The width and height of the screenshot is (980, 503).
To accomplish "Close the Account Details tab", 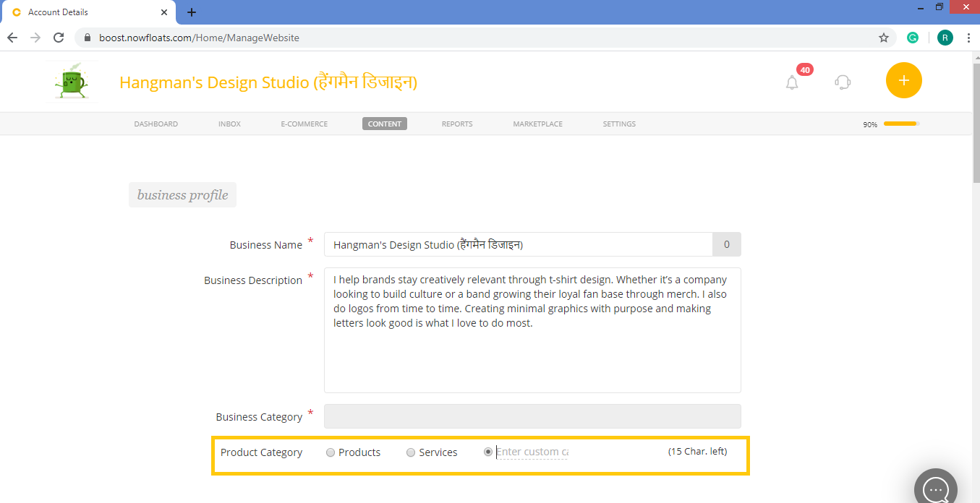I will click(165, 12).
